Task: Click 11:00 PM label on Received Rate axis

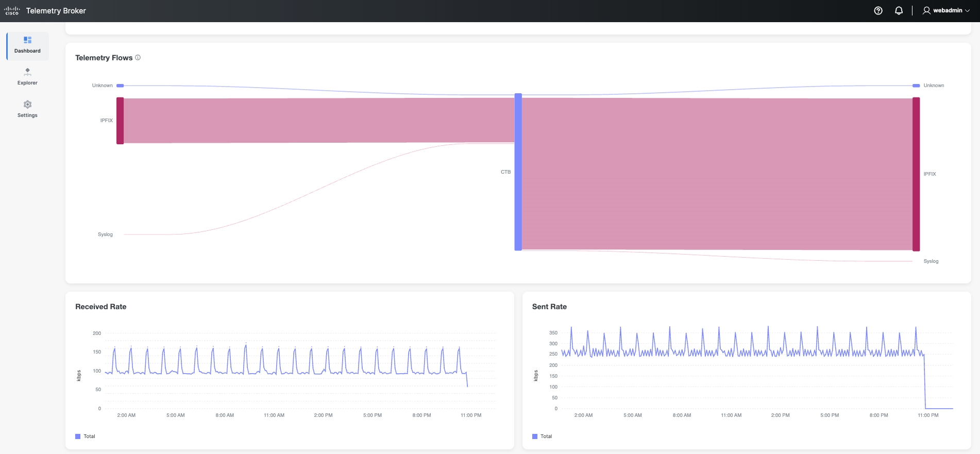Action: 471,415
